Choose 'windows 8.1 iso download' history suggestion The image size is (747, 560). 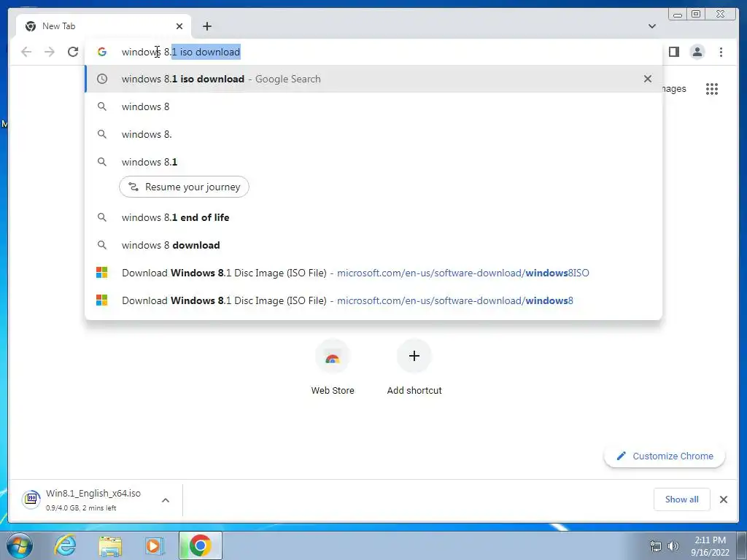(373, 79)
